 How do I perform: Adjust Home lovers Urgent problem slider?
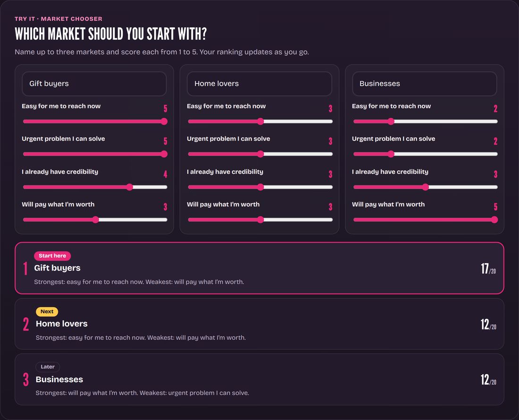[260, 154]
